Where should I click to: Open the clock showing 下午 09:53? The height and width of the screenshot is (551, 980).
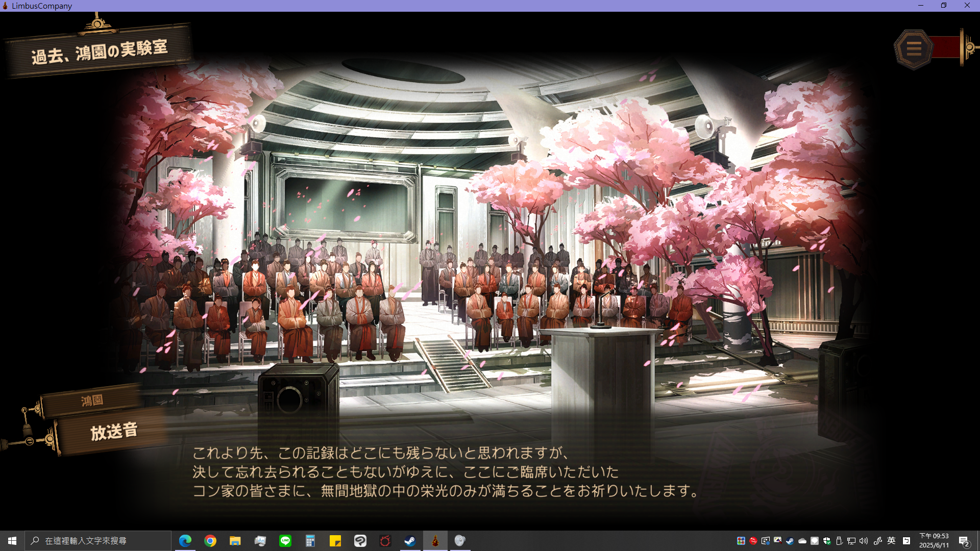934,541
